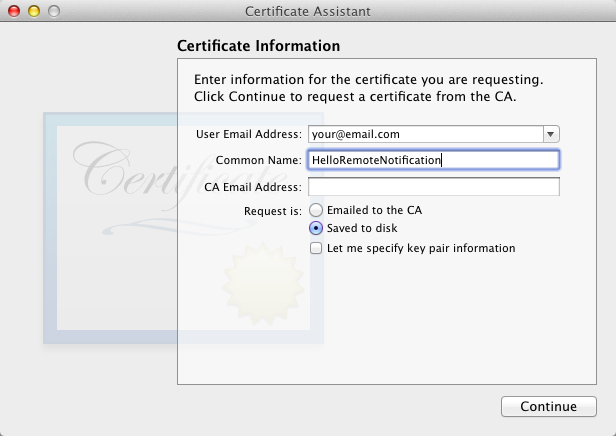Image resolution: width=616 pixels, height=436 pixels.
Task: Select the 'Emailed to the CA' radio button
Action: point(316,210)
